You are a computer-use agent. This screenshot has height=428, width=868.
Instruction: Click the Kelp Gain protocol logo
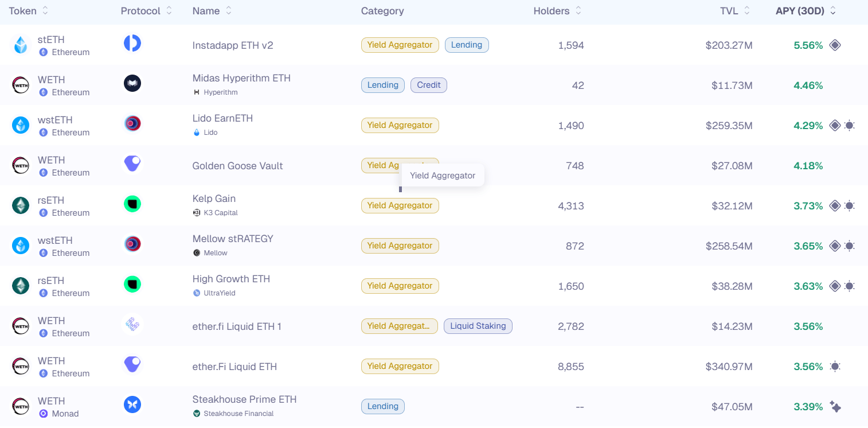(x=132, y=204)
